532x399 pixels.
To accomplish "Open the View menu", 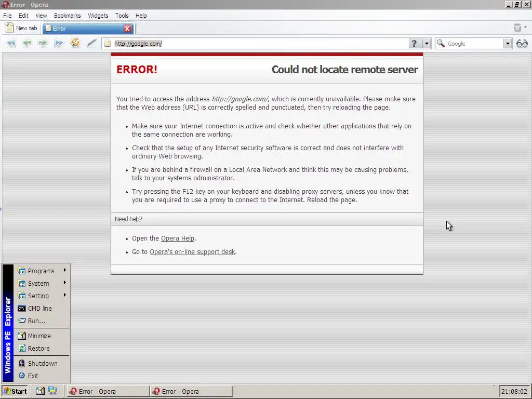I will click(41, 16).
